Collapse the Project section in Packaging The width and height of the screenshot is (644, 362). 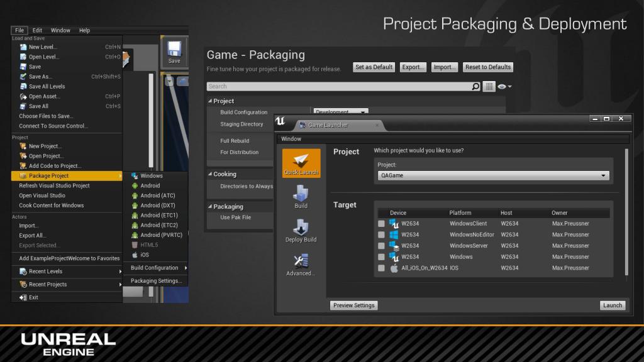[x=210, y=101]
